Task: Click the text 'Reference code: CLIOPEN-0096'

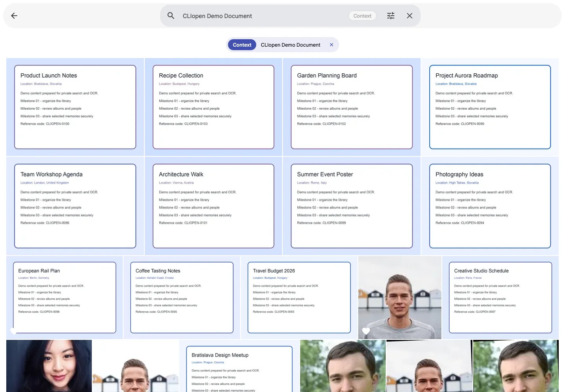Action: click(45, 223)
